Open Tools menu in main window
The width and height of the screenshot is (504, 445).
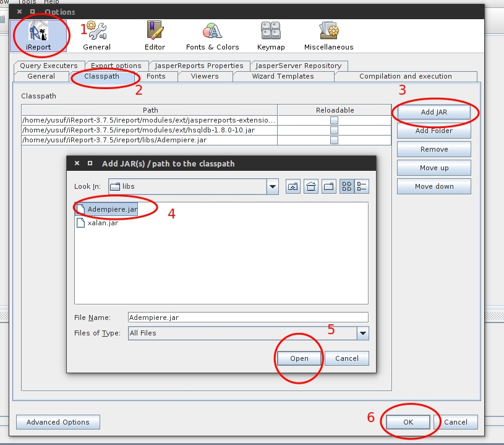click(27, 2)
